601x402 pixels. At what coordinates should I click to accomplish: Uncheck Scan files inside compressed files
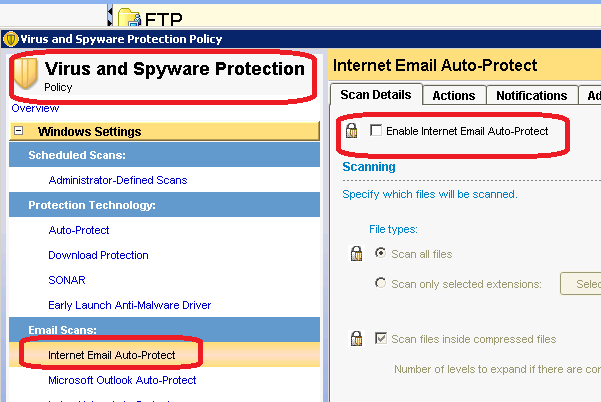click(x=381, y=338)
